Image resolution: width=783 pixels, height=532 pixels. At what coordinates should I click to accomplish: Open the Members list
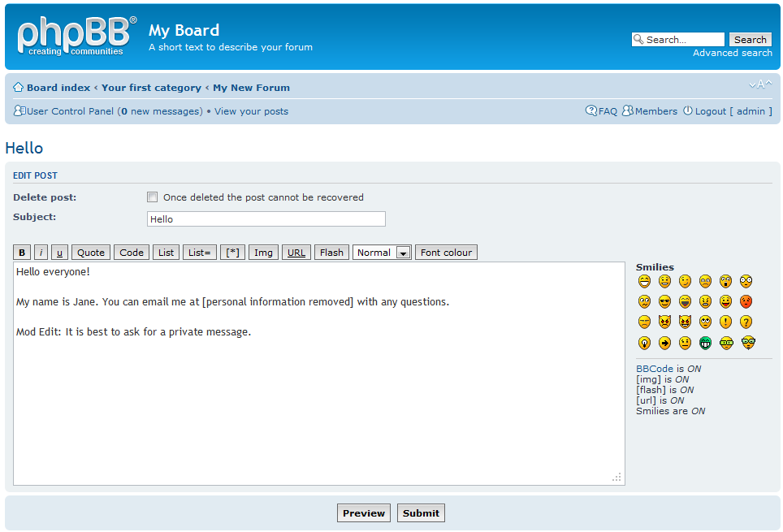tap(656, 111)
